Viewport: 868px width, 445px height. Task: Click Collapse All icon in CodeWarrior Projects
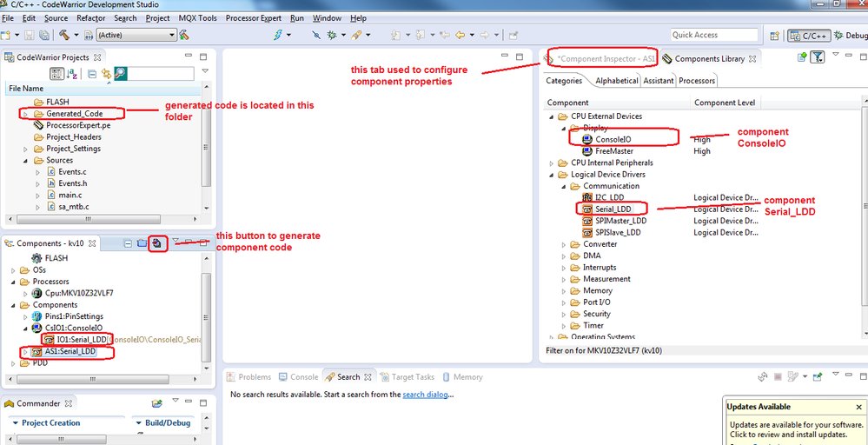pos(92,73)
